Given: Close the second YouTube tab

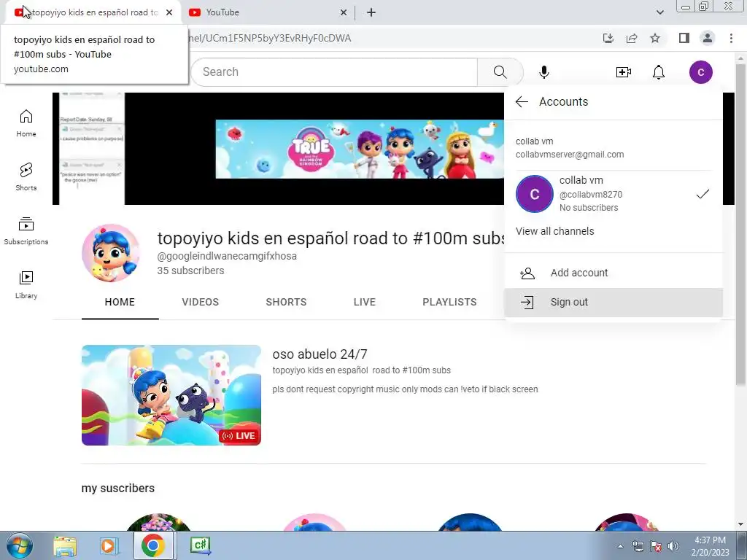Looking at the screenshot, I should coord(344,12).
